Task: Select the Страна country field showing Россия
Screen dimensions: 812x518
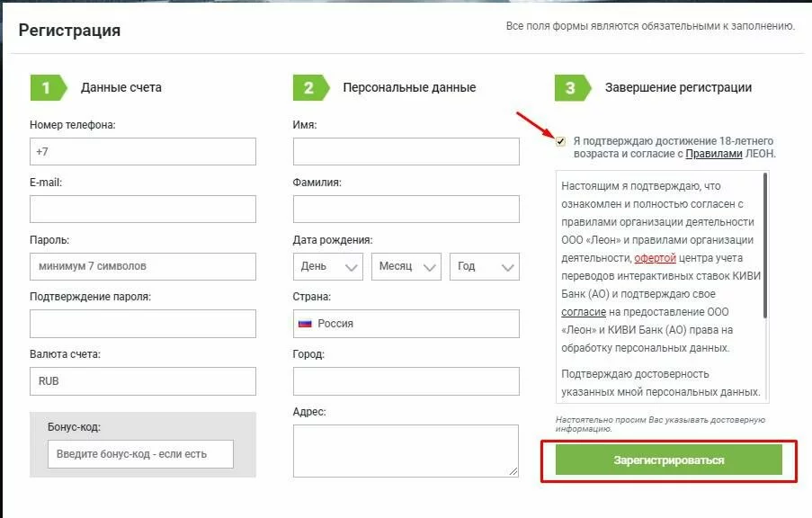Action: tap(406, 324)
